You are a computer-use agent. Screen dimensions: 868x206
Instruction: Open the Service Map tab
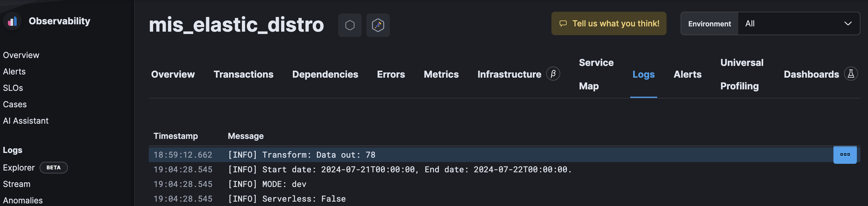(596, 74)
